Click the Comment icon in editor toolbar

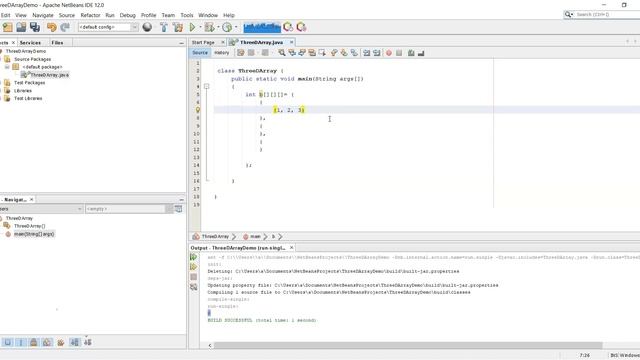tap(411, 53)
